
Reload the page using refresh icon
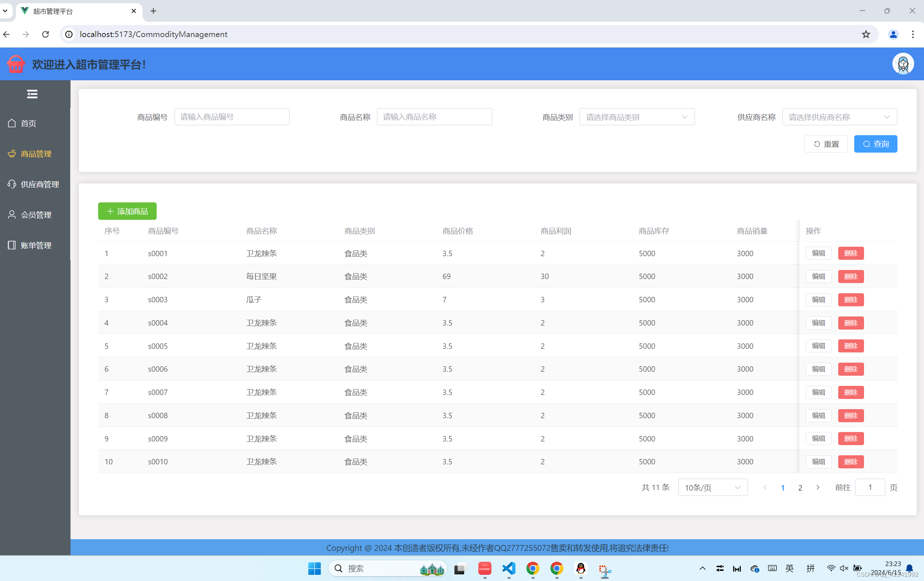pos(45,34)
